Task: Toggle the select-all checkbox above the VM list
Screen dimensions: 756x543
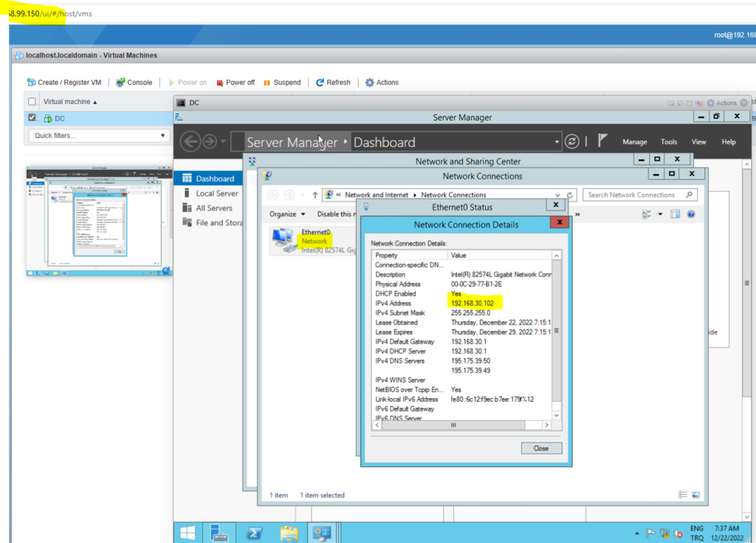Action: point(30,101)
